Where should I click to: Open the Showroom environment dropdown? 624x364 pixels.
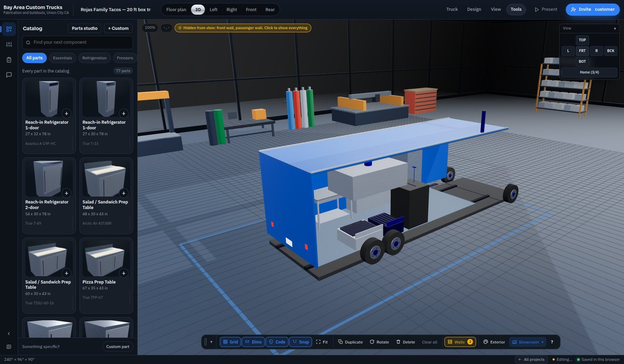(528, 342)
